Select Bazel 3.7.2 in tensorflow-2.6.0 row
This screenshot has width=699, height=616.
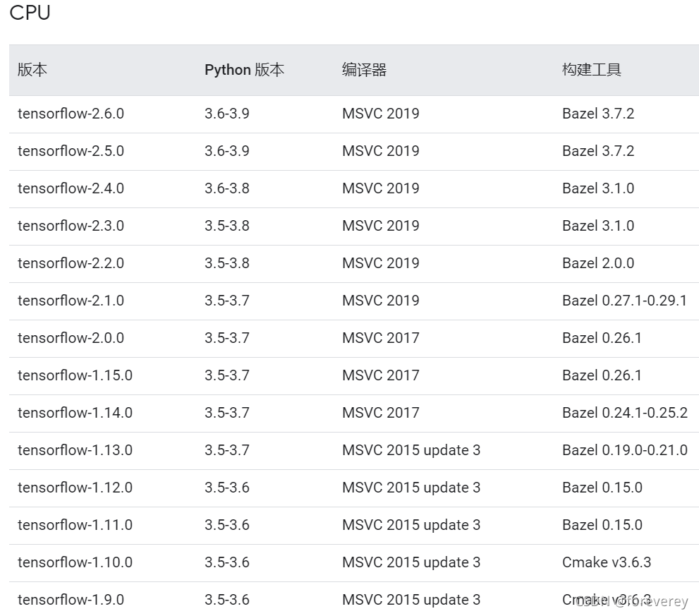click(x=598, y=114)
